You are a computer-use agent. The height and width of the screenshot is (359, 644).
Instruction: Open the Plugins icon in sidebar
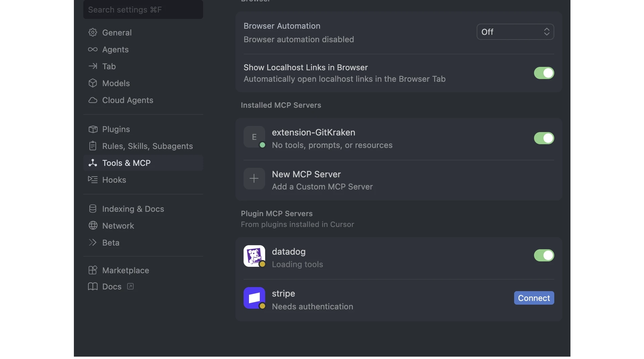pos(92,129)
